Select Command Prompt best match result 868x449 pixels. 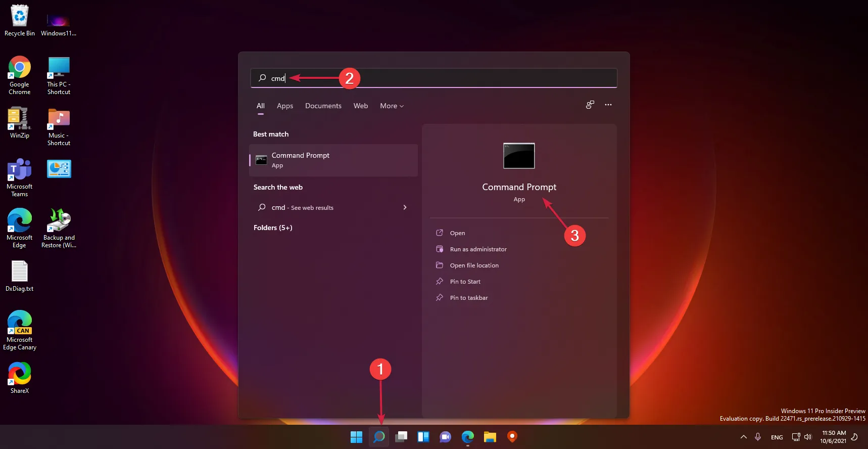click(x=333, y=160)
